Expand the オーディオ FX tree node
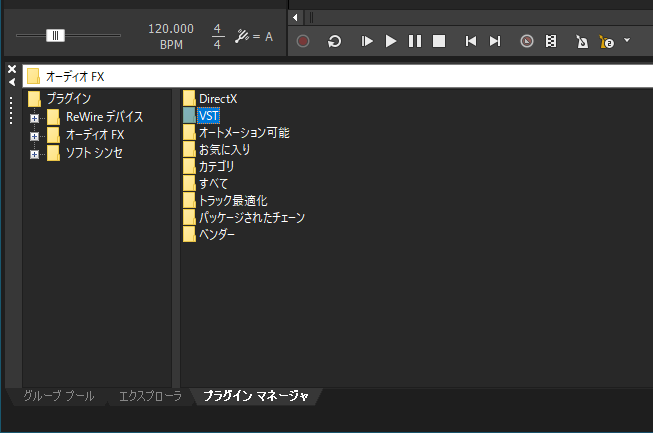Screen dimensions: 653x433 tap(35, 137)
